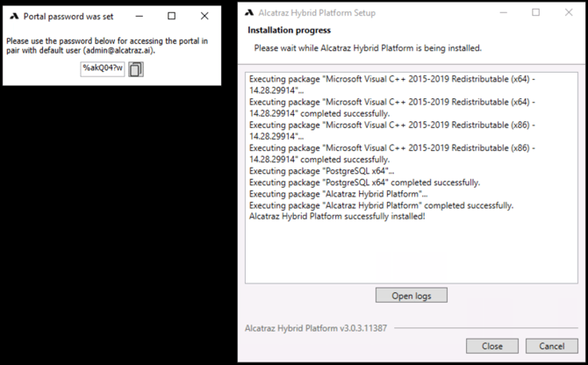Click the Alcatraz logo in the Portal password title bar
Image resolution: width=588 pixels, height=365 pixels.
(x=14, y=16)
